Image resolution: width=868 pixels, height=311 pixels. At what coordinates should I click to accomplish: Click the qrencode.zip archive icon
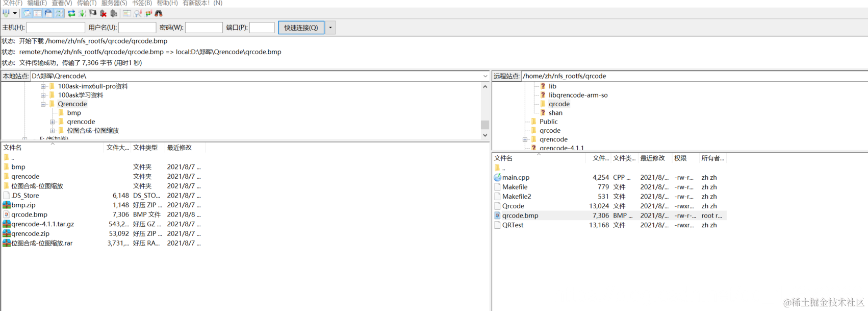[x=7, y=233]
